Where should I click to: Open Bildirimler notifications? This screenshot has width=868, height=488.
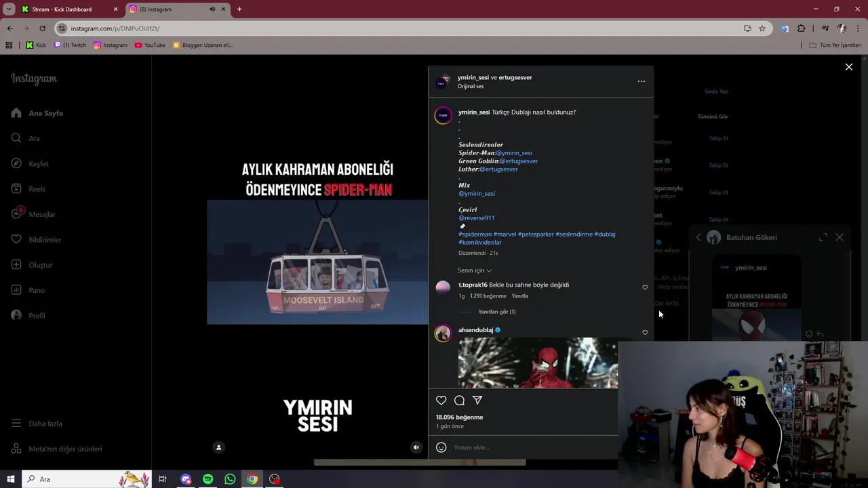[36, 239]
